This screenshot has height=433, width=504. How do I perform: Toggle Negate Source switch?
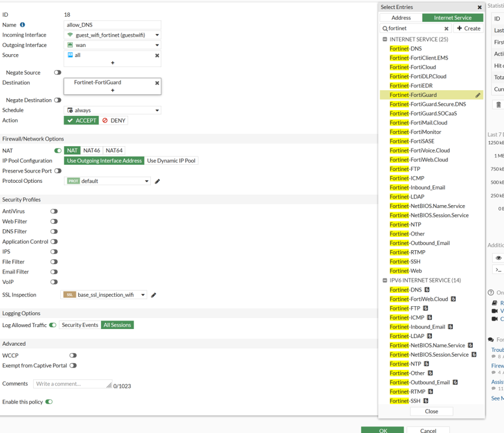click(x=58, y=73)
